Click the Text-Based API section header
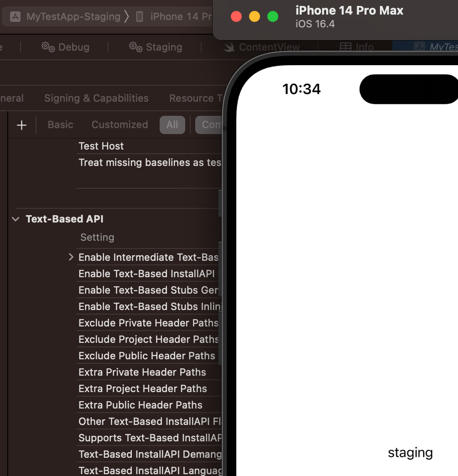Image resolution: width=458 pixels, height=476 pixels. click(64, 219)
